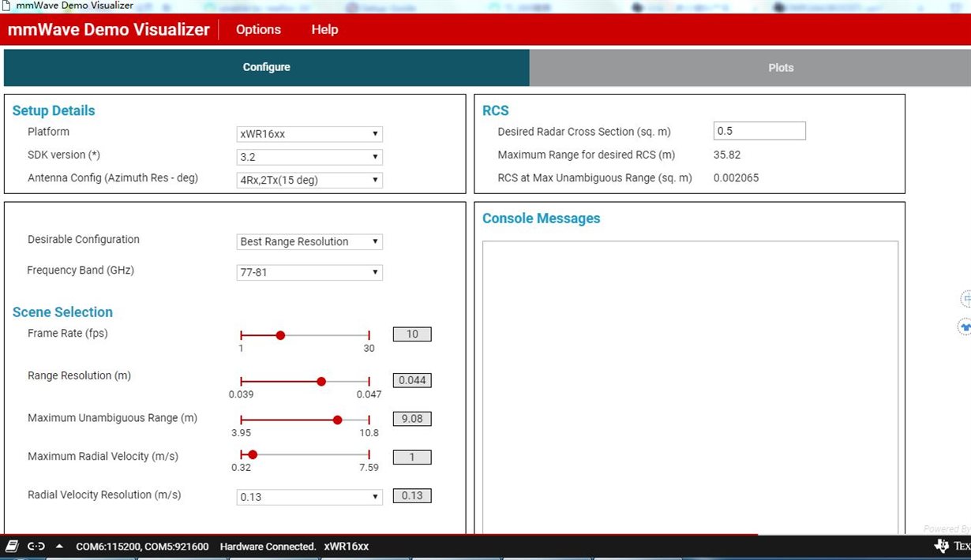
Task: Switch to the Configure tab
Action: [x=266, y=67]
